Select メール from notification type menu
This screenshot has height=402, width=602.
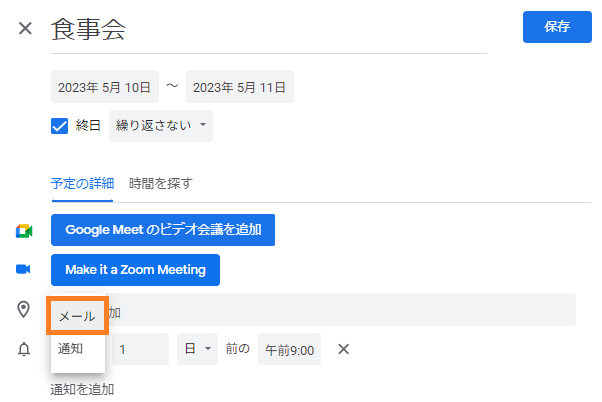[x=77, y=316]
